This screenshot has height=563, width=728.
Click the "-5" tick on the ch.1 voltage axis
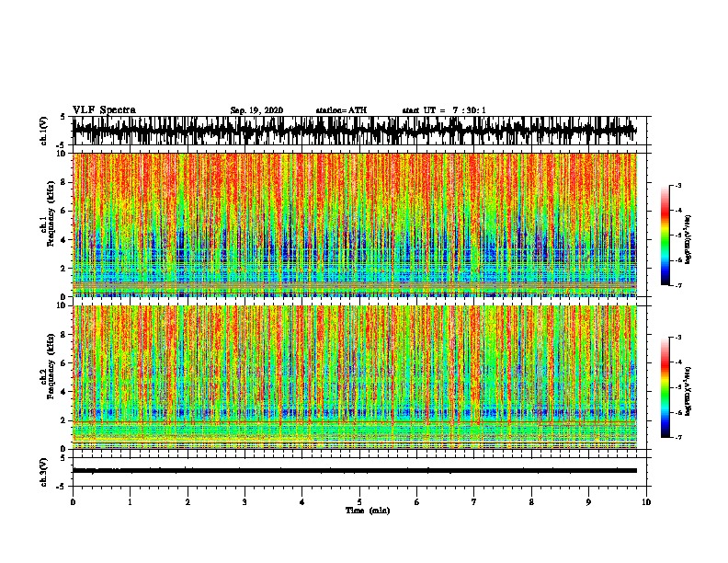point(63,145)
